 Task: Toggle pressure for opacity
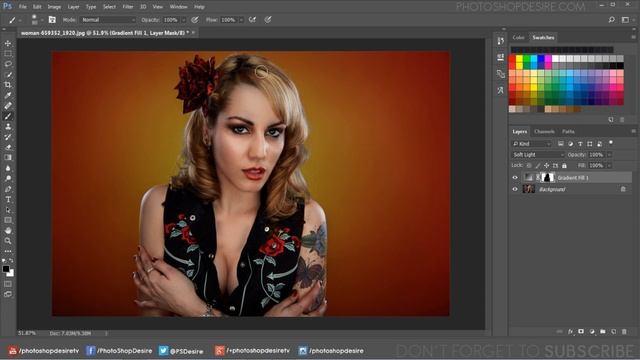195,20
